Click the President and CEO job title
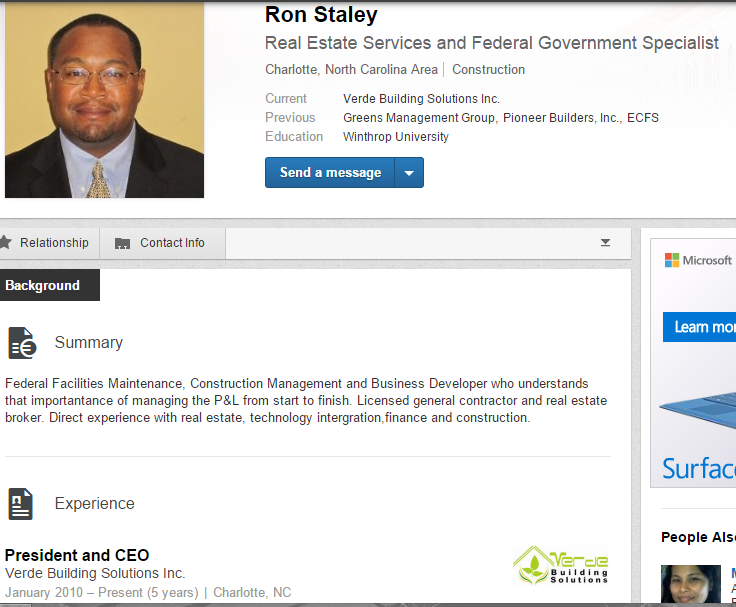 click(x=77, y=555)
